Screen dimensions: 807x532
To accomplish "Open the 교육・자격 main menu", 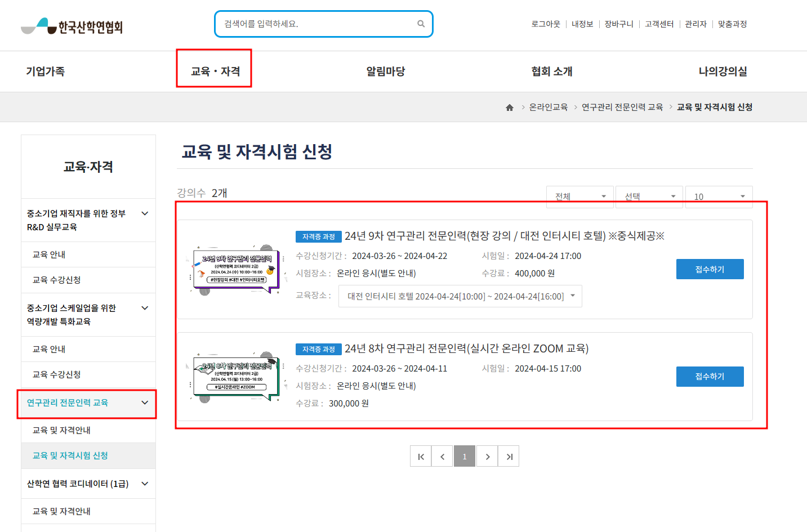I will (215, 71).
